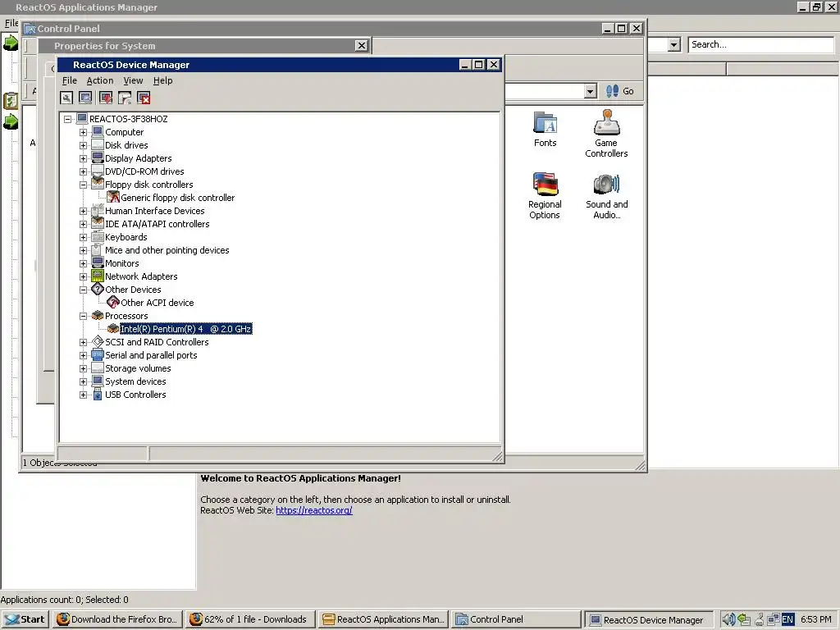The height and width of the screenshot is (630, 840).
Task: Click the network computers tray icon
Action: (x=774, y=619)
